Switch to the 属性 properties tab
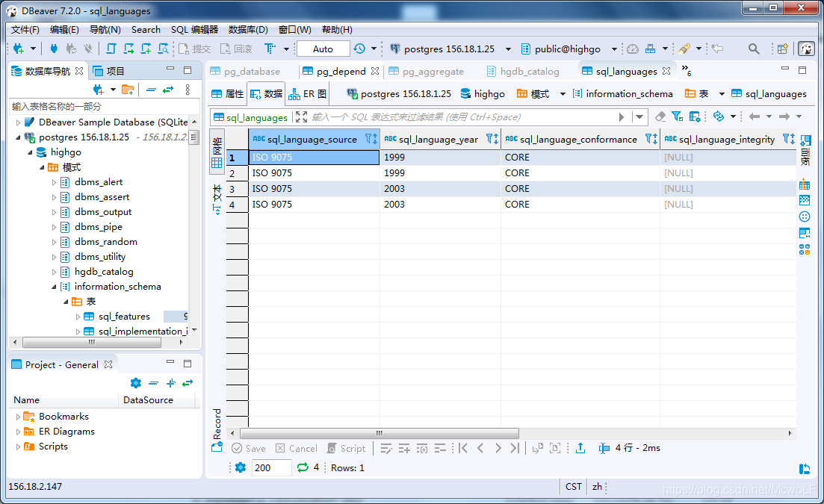824x504 pixels. (228, 94)
